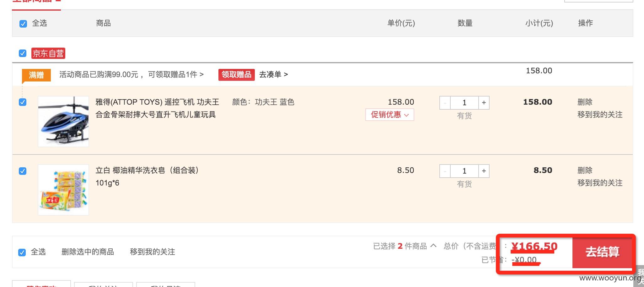Increase quantity of helicopter toy with plus
The width and height of the screenshot is (644, 287).
point(484,103)
